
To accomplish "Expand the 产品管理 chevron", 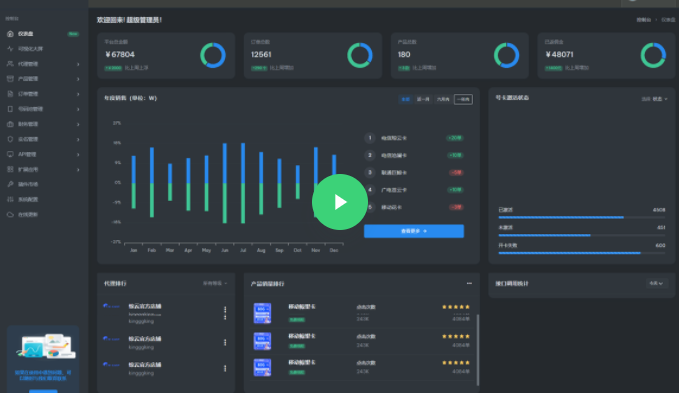I will tap(78, 79).
